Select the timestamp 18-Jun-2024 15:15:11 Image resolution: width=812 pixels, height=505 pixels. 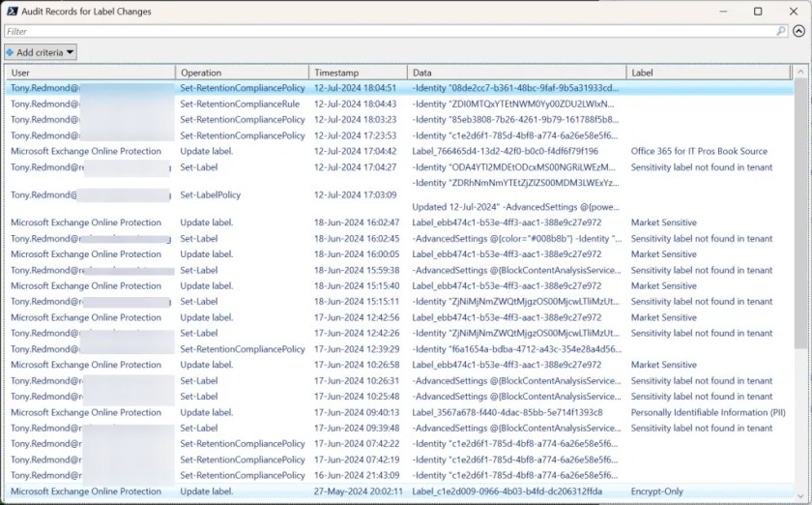click(x=357, y=302)
